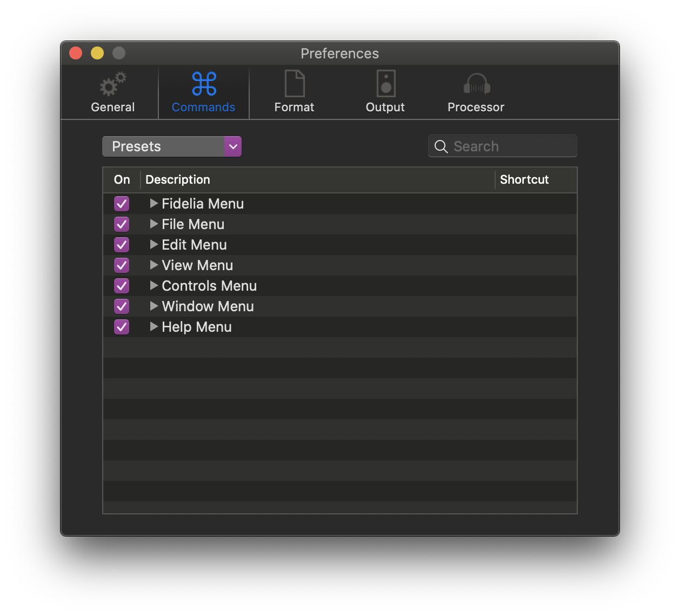Screen dimensions: 680x616
Task: Expand the File Menu disclosure triangle
Action: (x=154, y=224)
